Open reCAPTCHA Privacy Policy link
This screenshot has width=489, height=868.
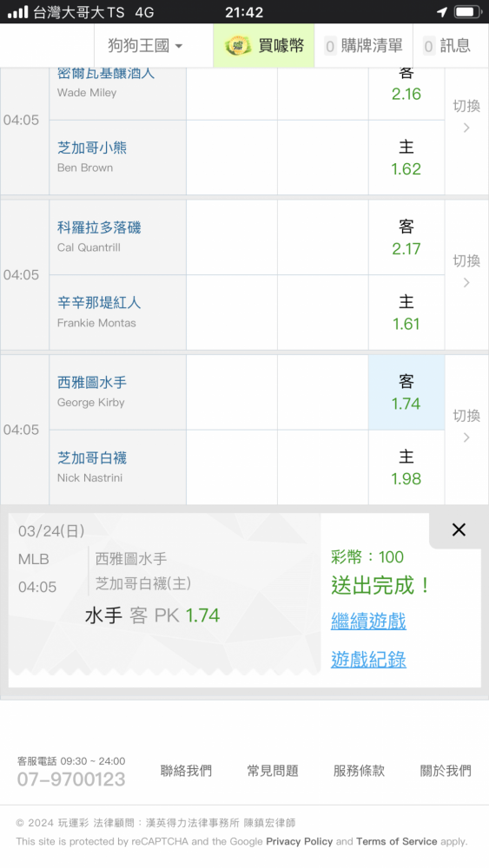click(x=299, y=841)
